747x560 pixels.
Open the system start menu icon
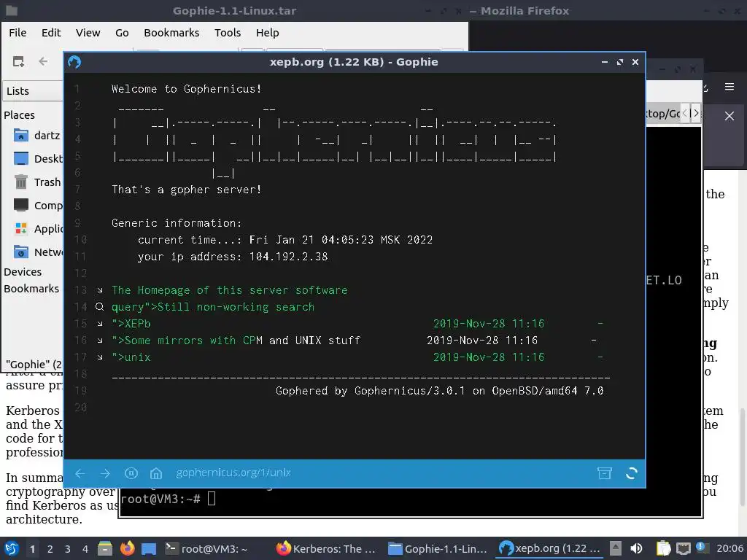[x=12, y=548]
